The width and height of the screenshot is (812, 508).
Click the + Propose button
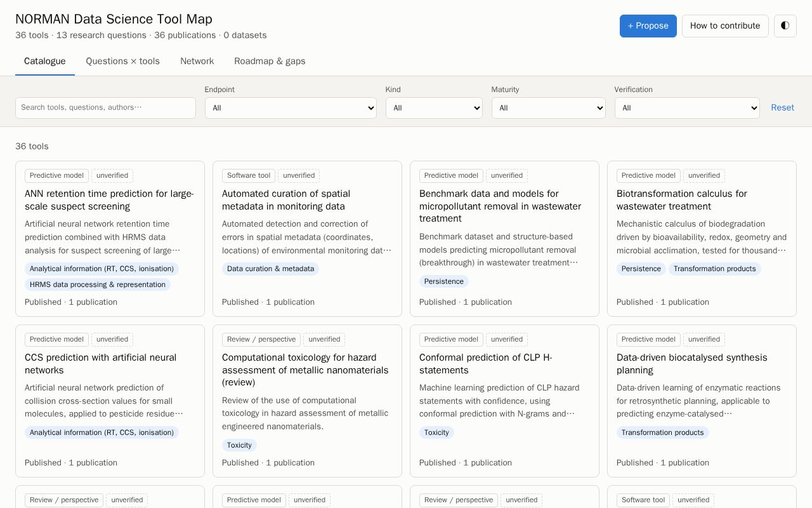[648, 26]
